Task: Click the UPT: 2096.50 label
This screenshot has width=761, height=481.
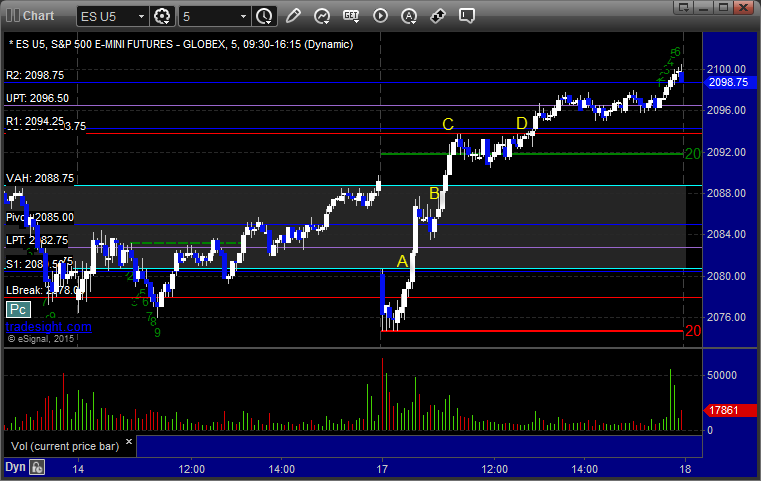Action: [x=37, y=98]
